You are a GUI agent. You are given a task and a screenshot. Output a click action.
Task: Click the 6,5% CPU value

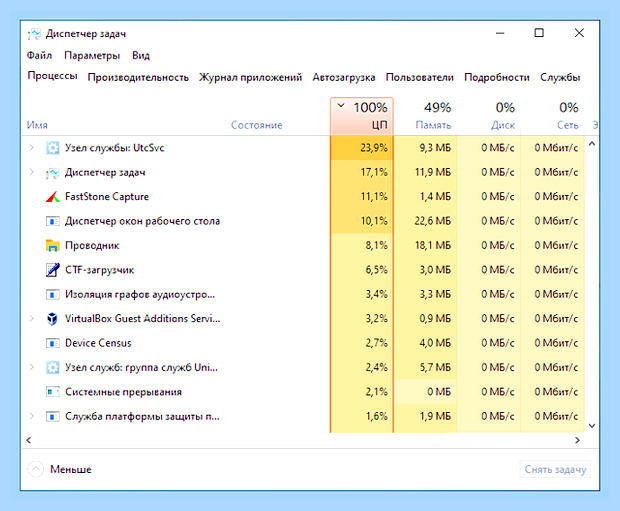coord(376,270)
